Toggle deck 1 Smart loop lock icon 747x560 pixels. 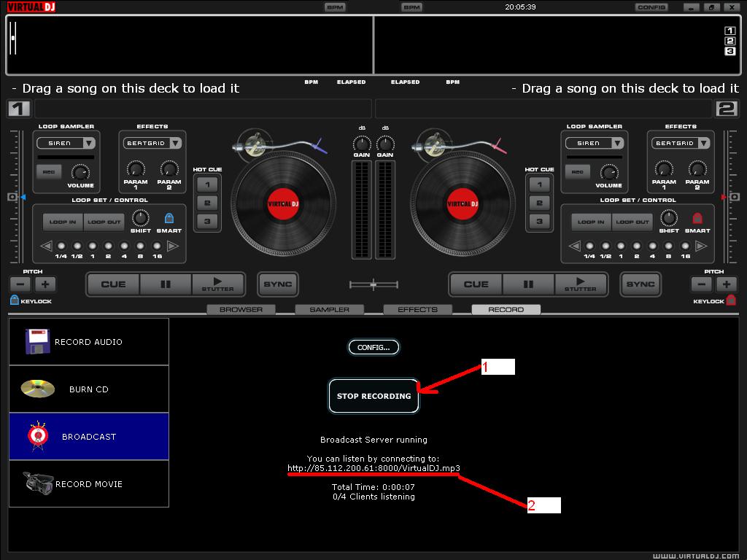pos(169,218)
